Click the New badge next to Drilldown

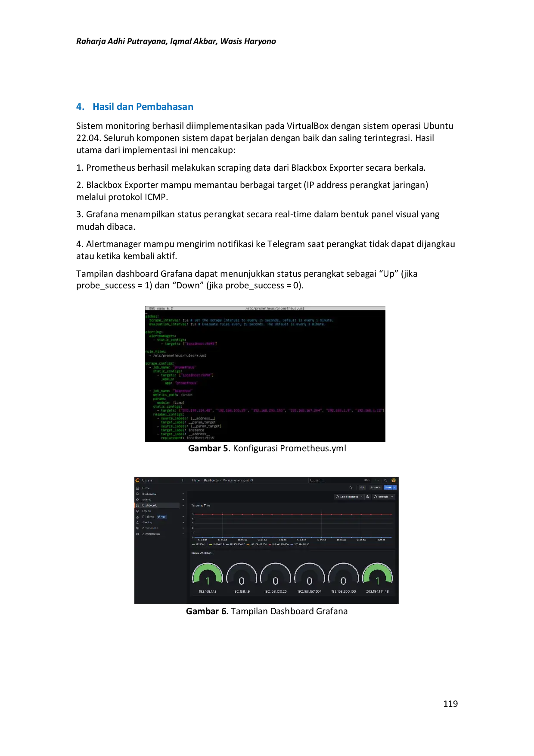point(162,517)
